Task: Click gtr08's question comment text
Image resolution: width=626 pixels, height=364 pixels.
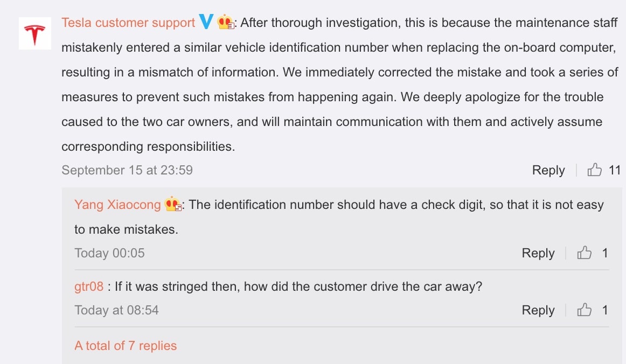Action: pos(298,286)
